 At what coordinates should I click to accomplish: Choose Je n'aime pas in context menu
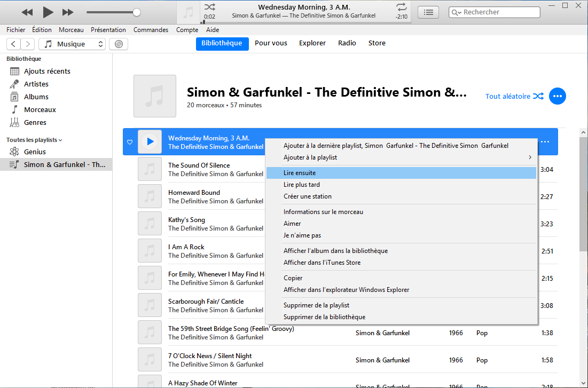[x=401, y=235]
